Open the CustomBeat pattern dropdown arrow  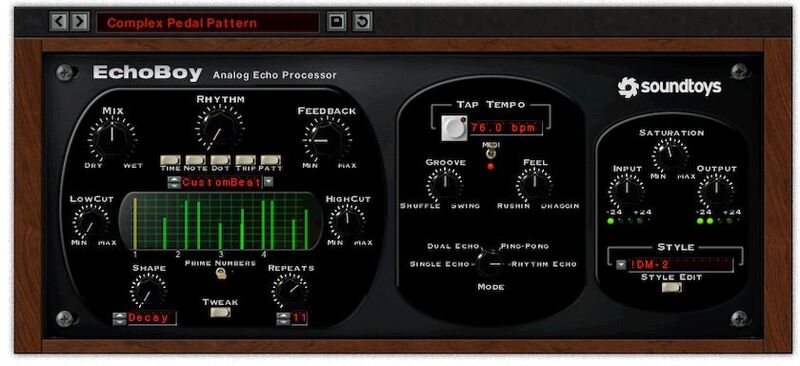(268, 182)
